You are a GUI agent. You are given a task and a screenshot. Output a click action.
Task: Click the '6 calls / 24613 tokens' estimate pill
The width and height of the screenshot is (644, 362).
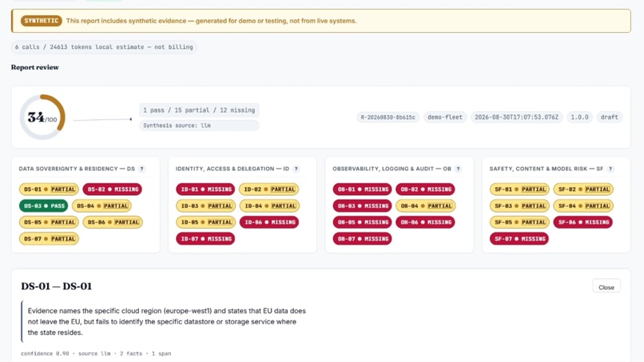(x=104, y=47)
